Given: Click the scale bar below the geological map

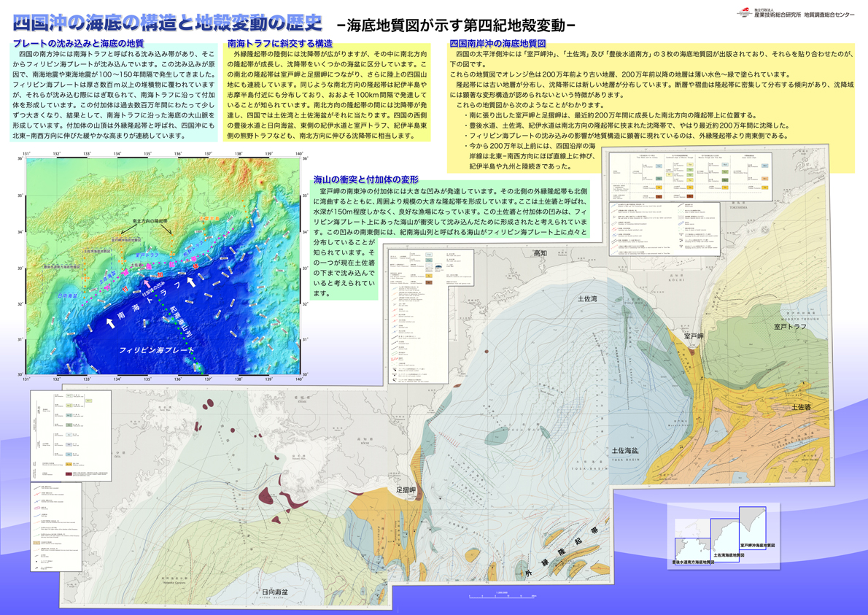Looking at the screenshot, I should pyautogui.click(x=503, y=595).
